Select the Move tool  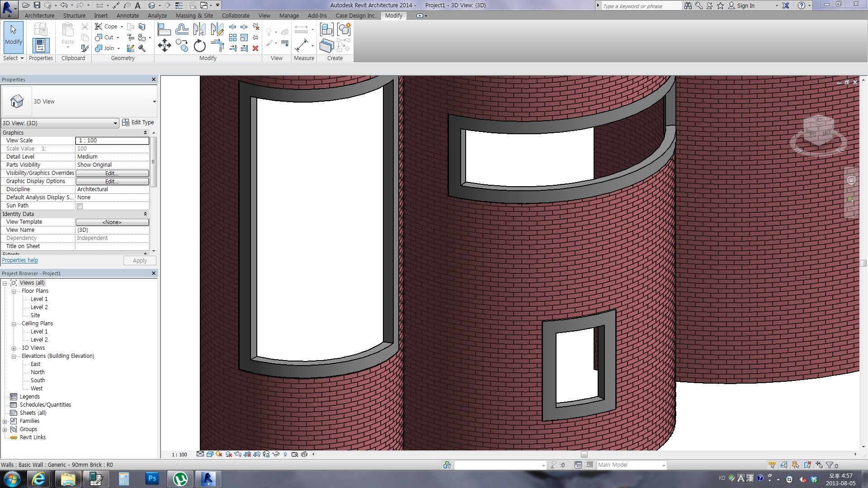click(164, 46)
